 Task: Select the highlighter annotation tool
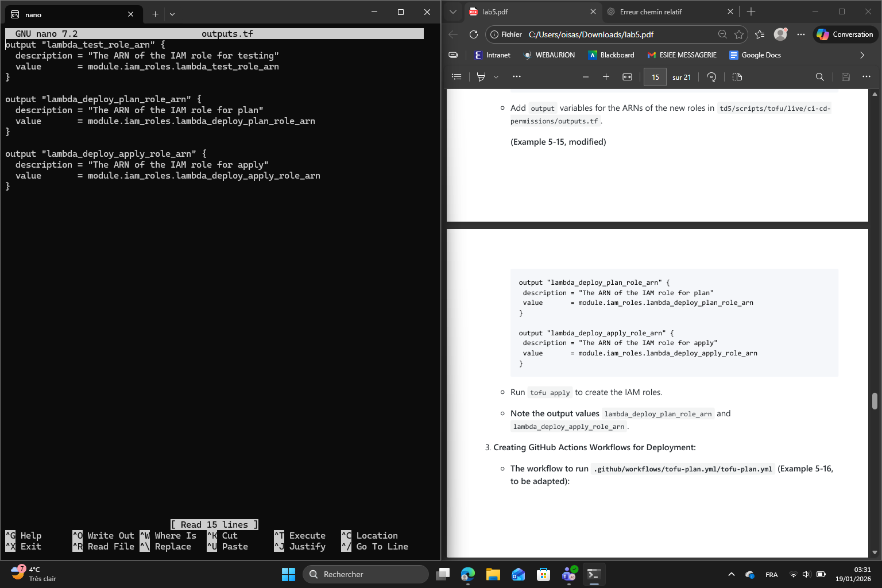click(481, 76)
